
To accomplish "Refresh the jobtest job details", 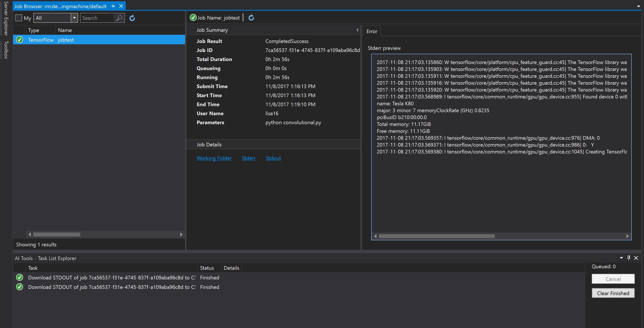I will pyautogui.click(x=251, y=17).
